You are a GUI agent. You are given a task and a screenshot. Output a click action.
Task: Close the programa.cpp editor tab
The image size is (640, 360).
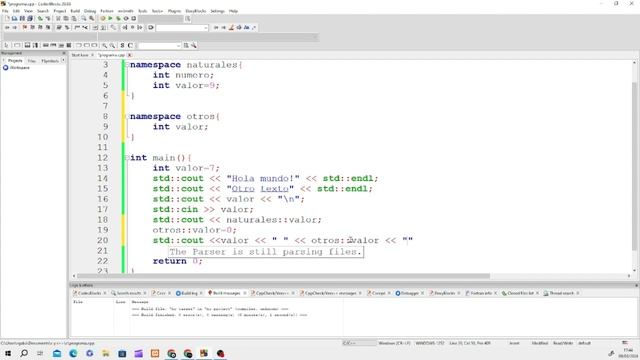(x=130, y=55)
